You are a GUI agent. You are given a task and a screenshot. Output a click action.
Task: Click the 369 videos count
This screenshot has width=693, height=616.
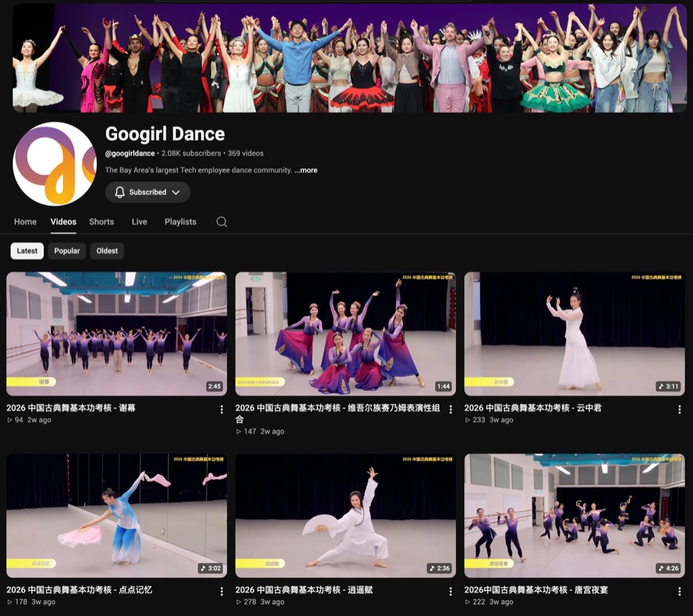coord(246,153)
